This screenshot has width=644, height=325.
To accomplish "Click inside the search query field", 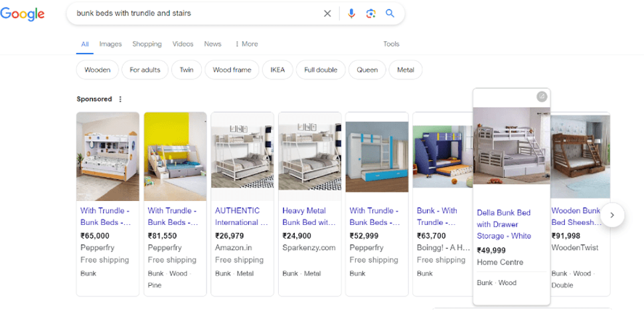I will pos(193,13).
